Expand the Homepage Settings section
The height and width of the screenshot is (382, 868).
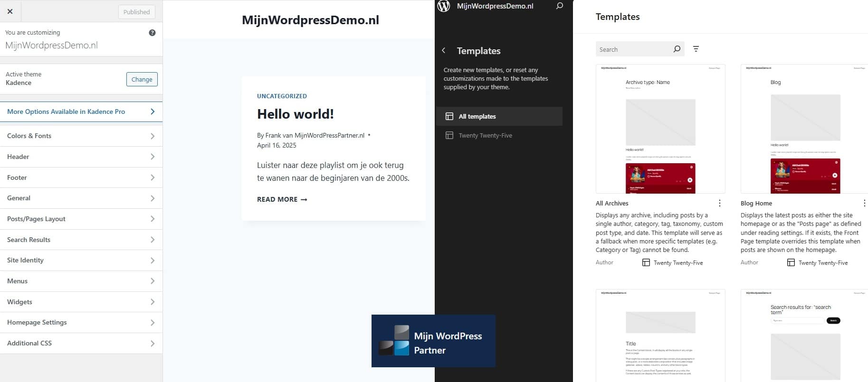(x=81, y=322)
